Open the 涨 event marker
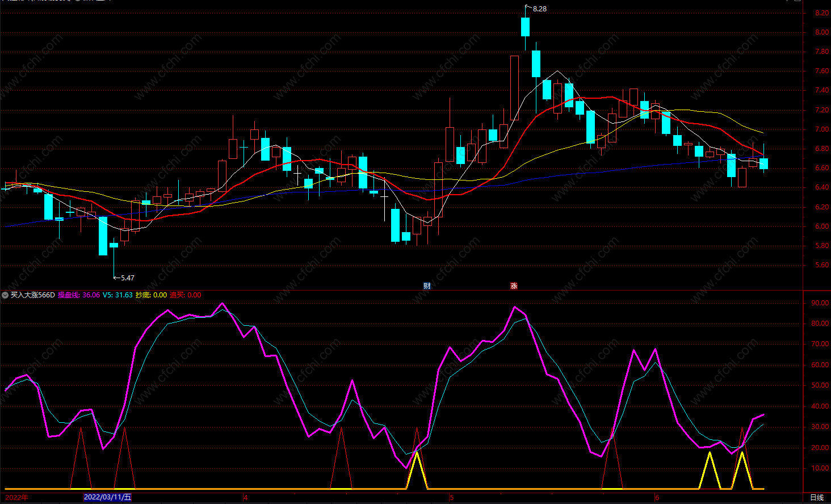831x504 pixels. [x=514, y=285]
